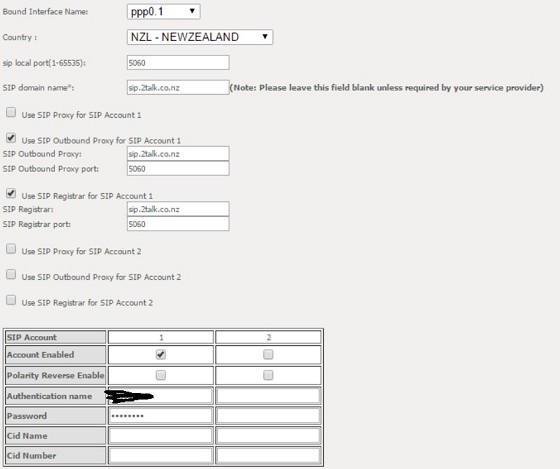The image size is (560, 469).
Task: Click the SIP Outbound Proxy port field
Action: pyautogui.click(x=178, y=169)
